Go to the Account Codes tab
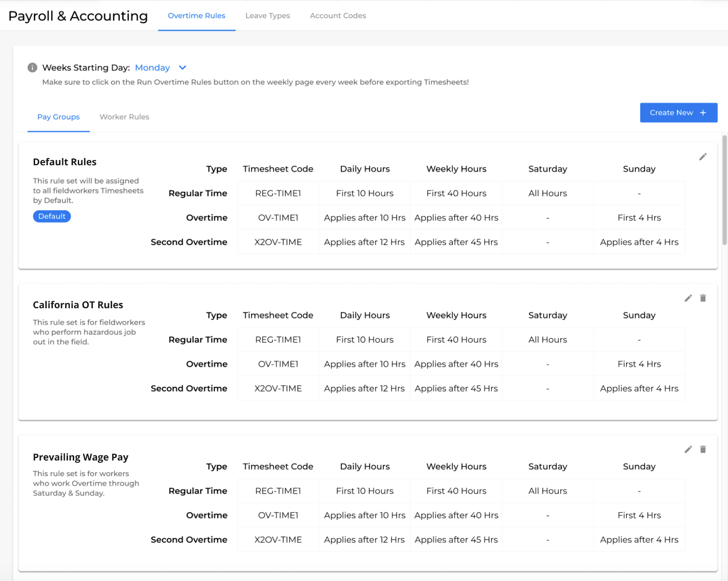The image size is (728, 581). [338, 16]
